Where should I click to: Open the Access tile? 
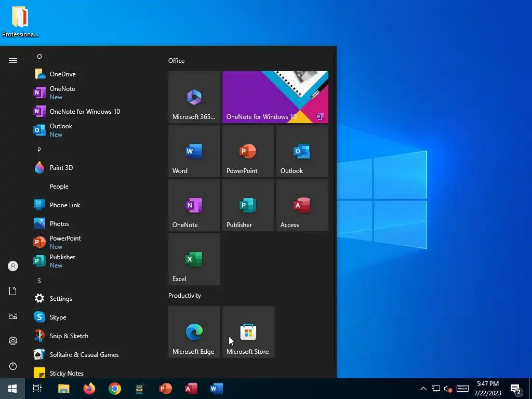click(x=302, y=205)
